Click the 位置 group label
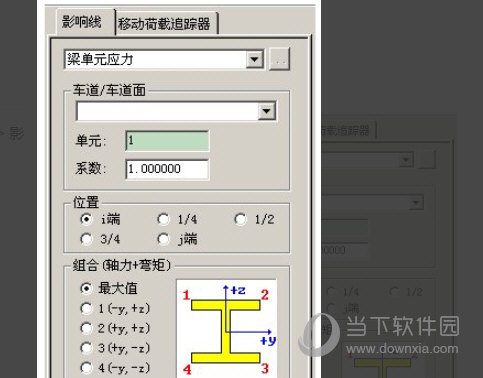The width and height of the screenshot is (483, 378). point(86,202)
